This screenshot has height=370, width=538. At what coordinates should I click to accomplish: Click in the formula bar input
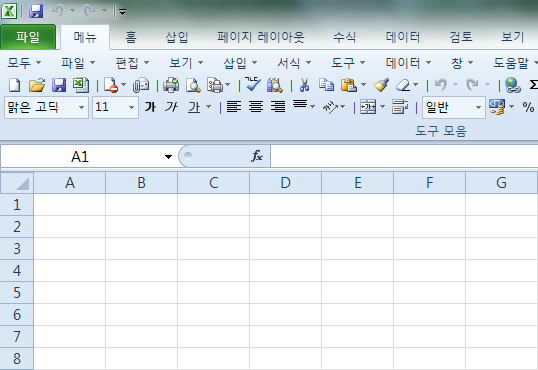coord(404,156)
